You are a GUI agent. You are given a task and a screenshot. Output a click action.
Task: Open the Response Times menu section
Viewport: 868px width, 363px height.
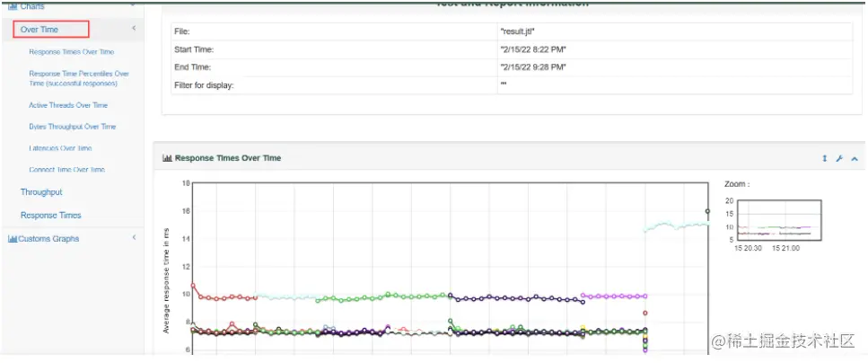click(51, 215)
